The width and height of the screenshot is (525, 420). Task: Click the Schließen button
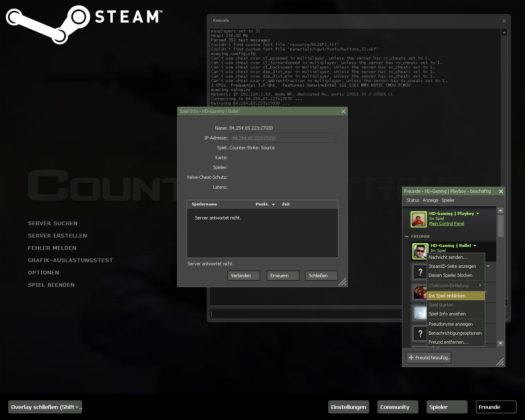[x=322, y=276]
